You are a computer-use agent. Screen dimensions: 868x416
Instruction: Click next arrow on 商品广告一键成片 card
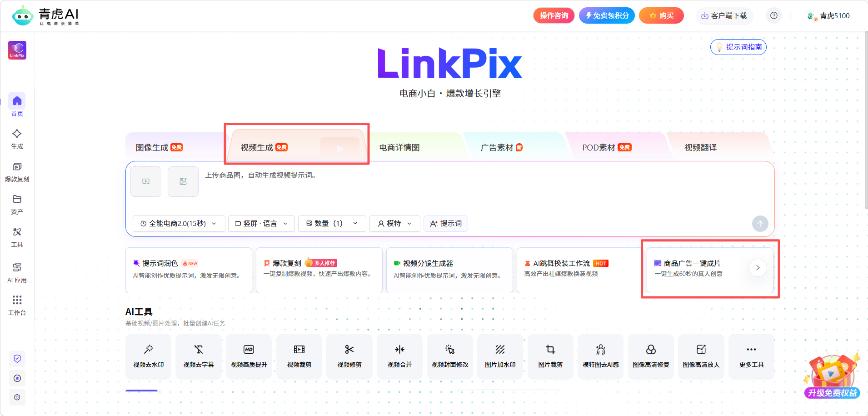pyautogui.click(x=758, y=268)
